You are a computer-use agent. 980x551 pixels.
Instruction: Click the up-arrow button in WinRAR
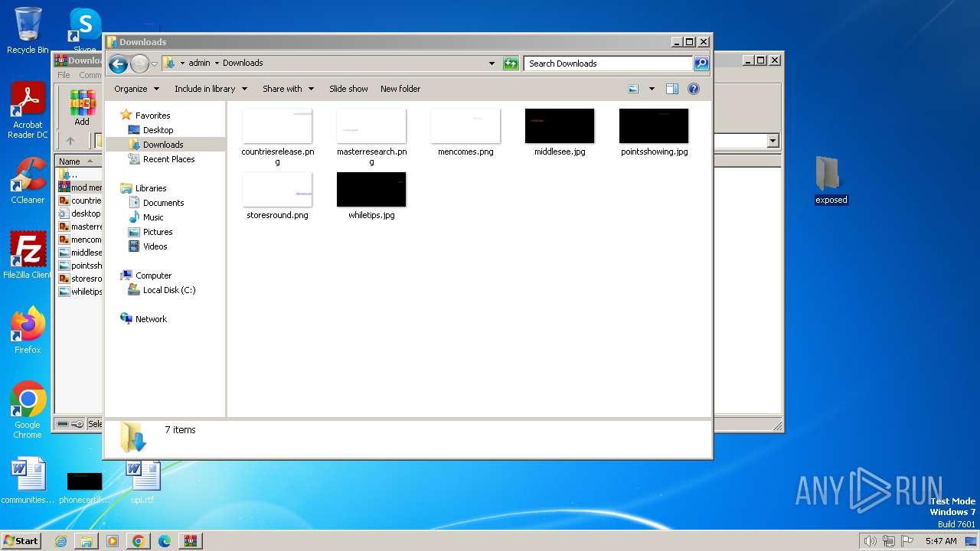[x=70, y=141]
